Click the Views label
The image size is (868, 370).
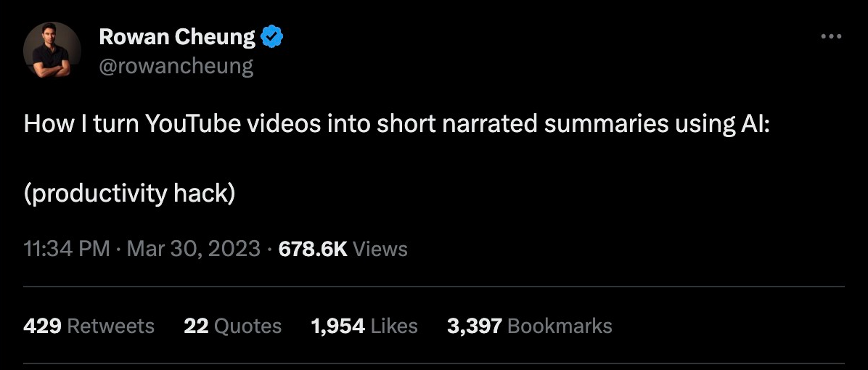(381, 249)
